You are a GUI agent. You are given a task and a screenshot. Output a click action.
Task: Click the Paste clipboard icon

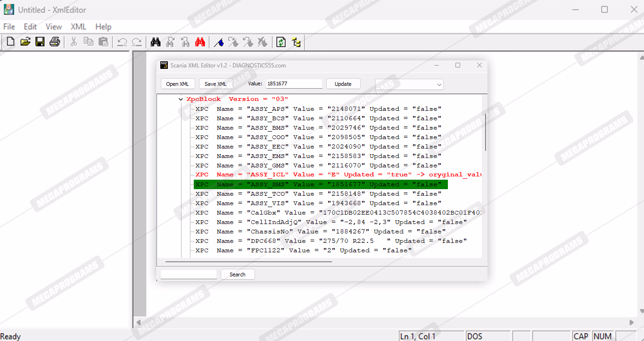[103, 42]
